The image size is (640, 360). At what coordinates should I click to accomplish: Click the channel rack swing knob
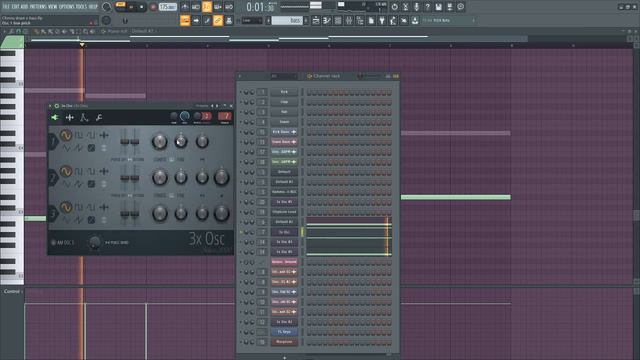click(360, 76)
